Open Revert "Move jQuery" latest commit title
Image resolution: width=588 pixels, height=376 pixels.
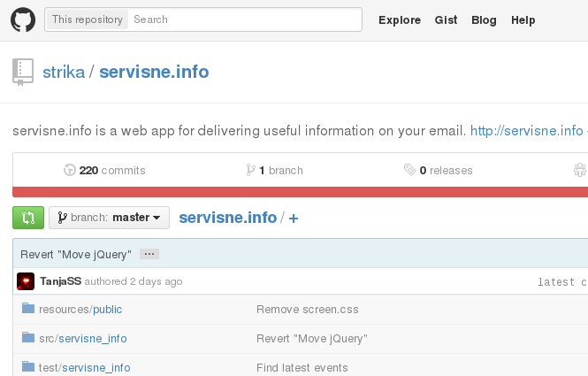point(76,255)
